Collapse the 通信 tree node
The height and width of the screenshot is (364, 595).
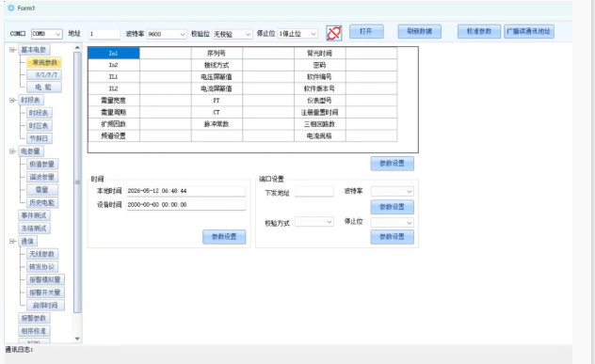pyautogui.click(x=12, y=241)
